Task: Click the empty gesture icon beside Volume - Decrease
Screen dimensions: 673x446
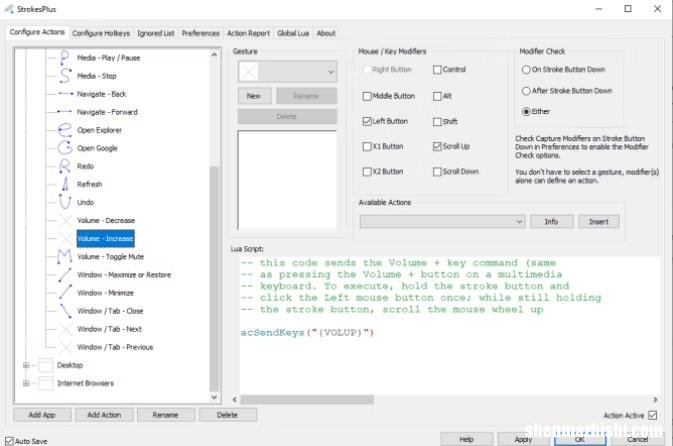Action: click(65, 220)
